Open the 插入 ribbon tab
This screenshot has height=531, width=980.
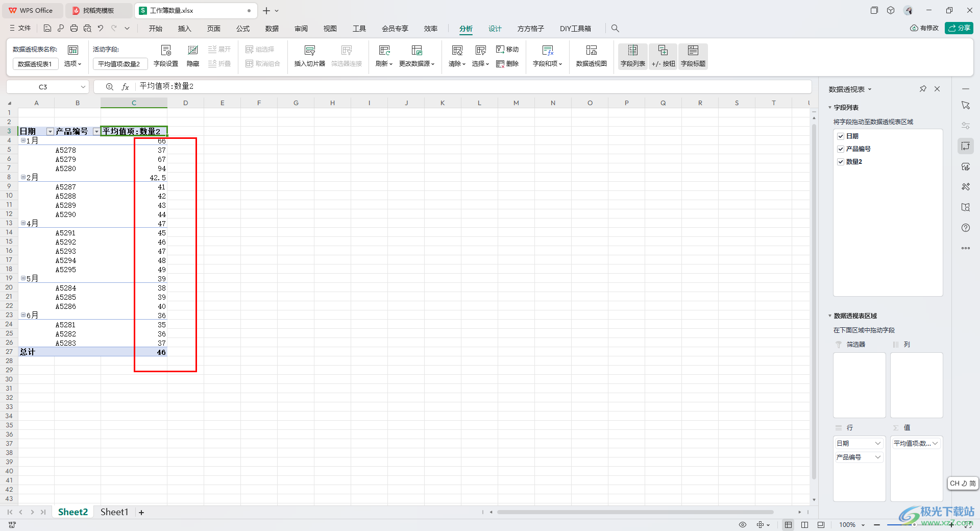[184, 29]
